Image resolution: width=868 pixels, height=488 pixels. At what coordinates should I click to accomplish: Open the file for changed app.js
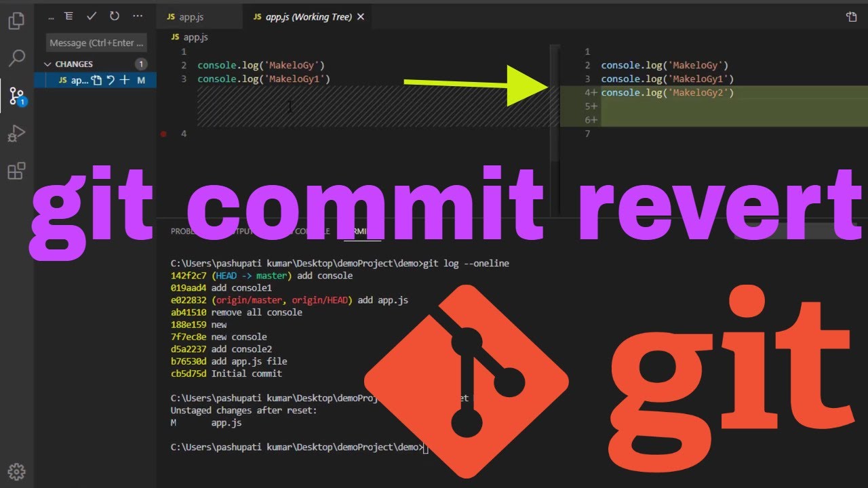pyautogui.click(x=97, y=80)
